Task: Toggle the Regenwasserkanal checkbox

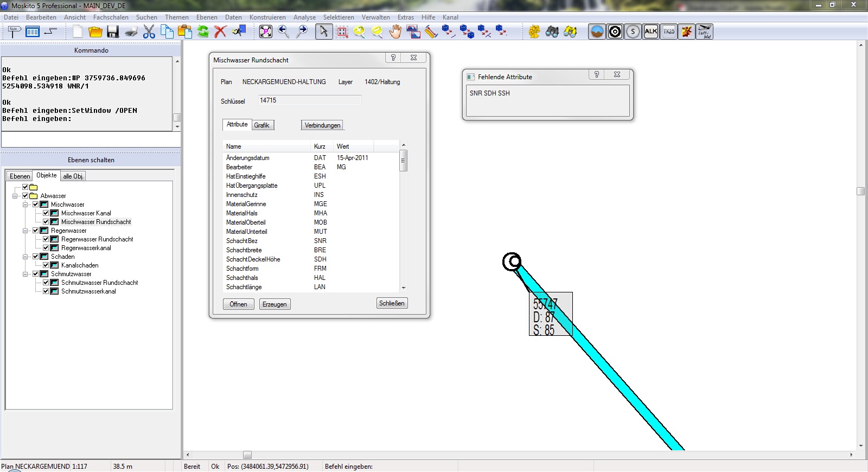Action: [x=46, y=248]
